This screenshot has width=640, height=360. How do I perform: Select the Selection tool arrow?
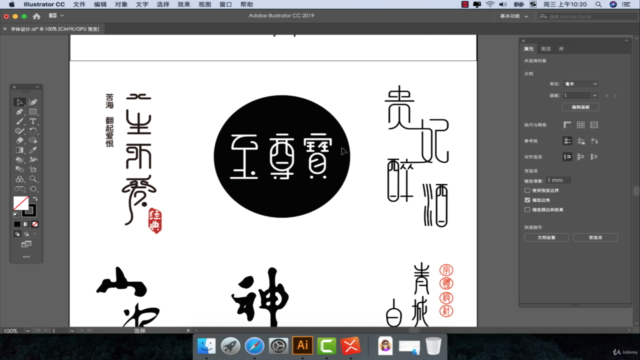[20, 102]
